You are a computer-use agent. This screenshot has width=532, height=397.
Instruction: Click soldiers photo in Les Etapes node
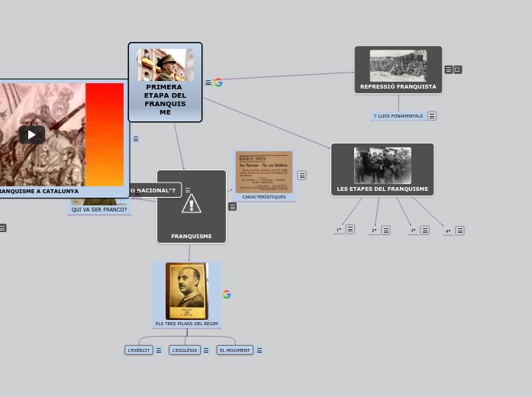click(x=382, y=166)
